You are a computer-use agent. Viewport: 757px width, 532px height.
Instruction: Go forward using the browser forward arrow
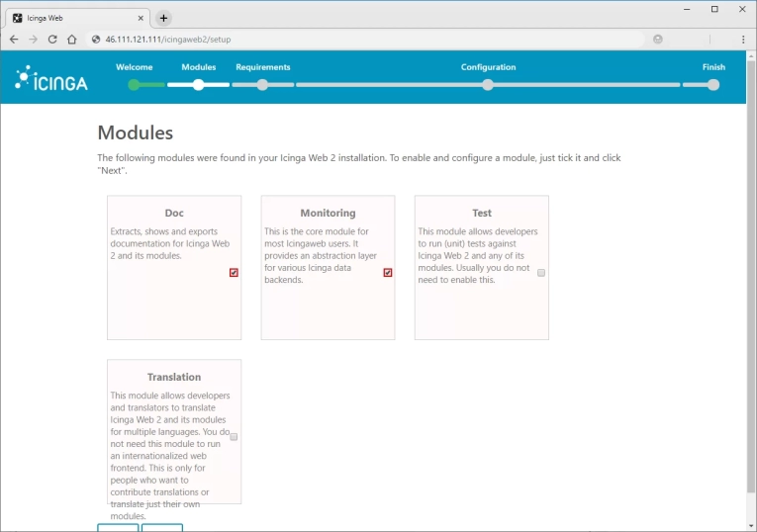coord(33,40)
